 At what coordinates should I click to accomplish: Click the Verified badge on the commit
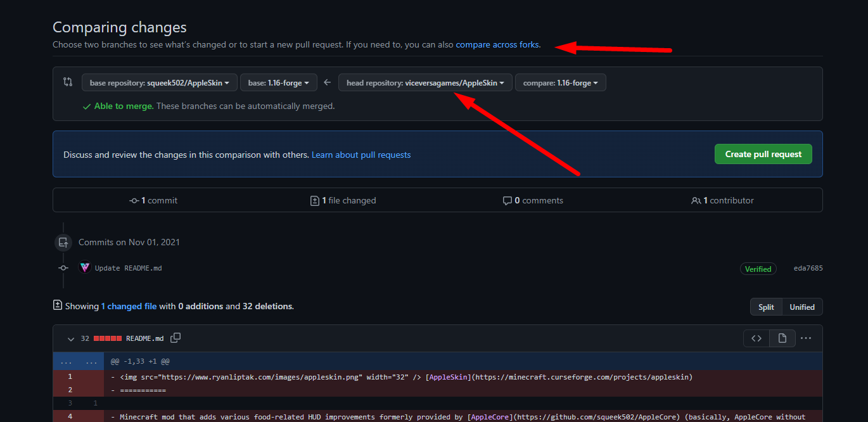click(758, 268)
